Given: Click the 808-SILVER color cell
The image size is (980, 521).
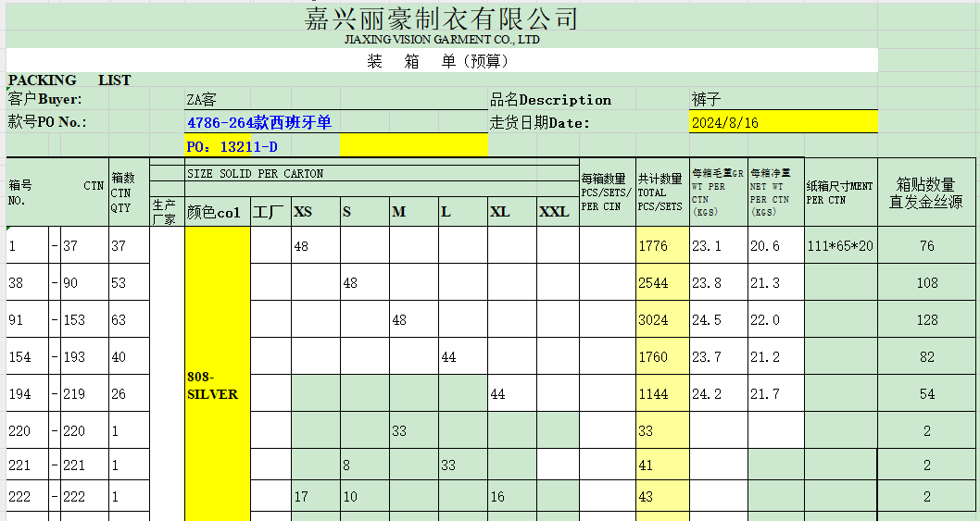Looking at the screenshot, I should pos(213,386).
